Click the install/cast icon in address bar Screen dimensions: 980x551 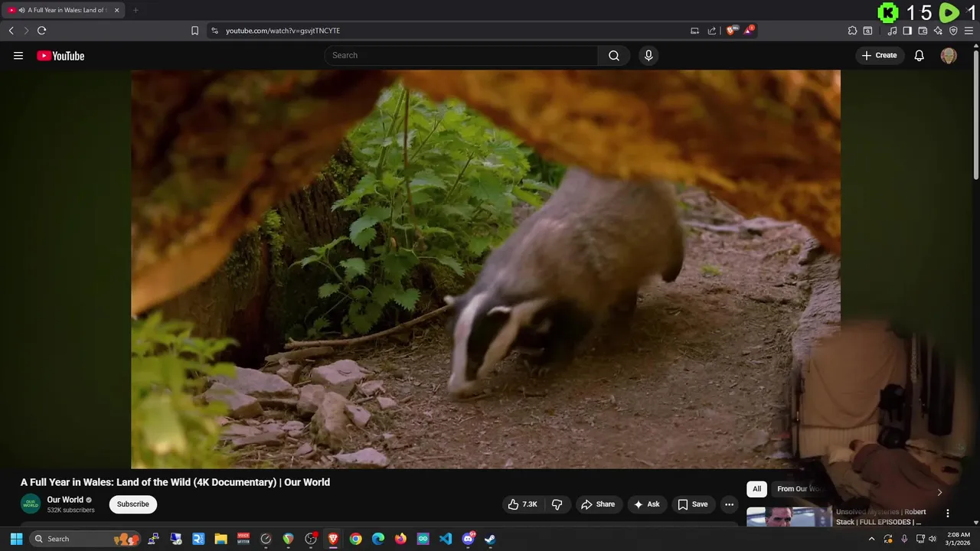coord(695,31)
